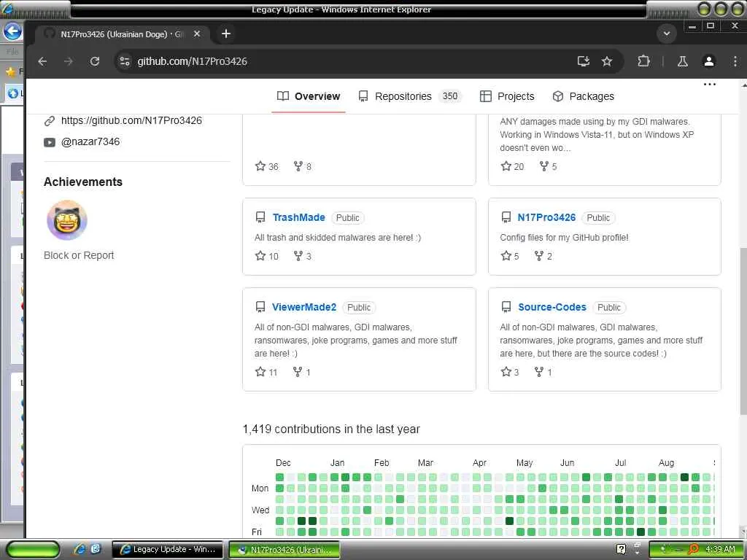This screenshot has height=560, width=747.
Task: Click the 1,419 contributions heading
Action: tap(331, 429)
